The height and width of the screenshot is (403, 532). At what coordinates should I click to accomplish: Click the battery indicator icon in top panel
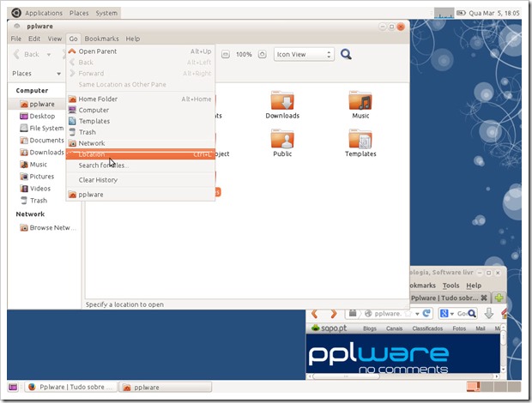[x=461, y=13]
